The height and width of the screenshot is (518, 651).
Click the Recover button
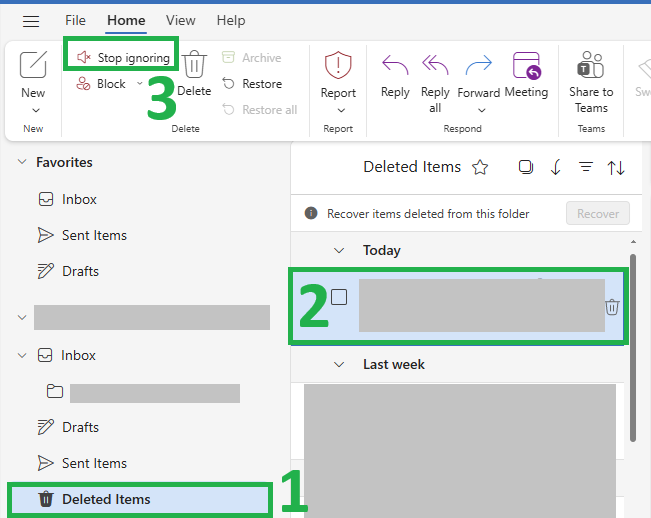tap(598, 213)
